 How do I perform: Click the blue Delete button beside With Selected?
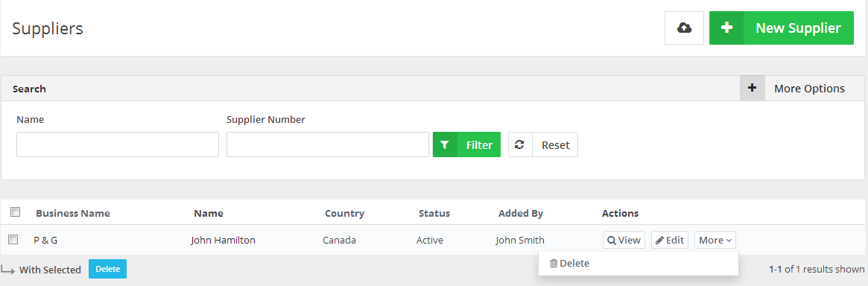pos(107,269)
